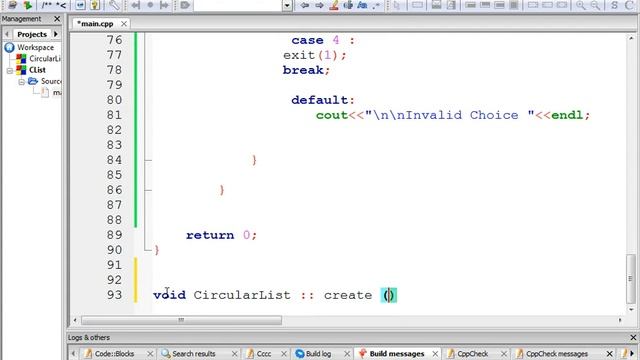Click the zoom in magnifier icon
The width and height of the screenshot is (640, 360).
(x=580, y=5)
